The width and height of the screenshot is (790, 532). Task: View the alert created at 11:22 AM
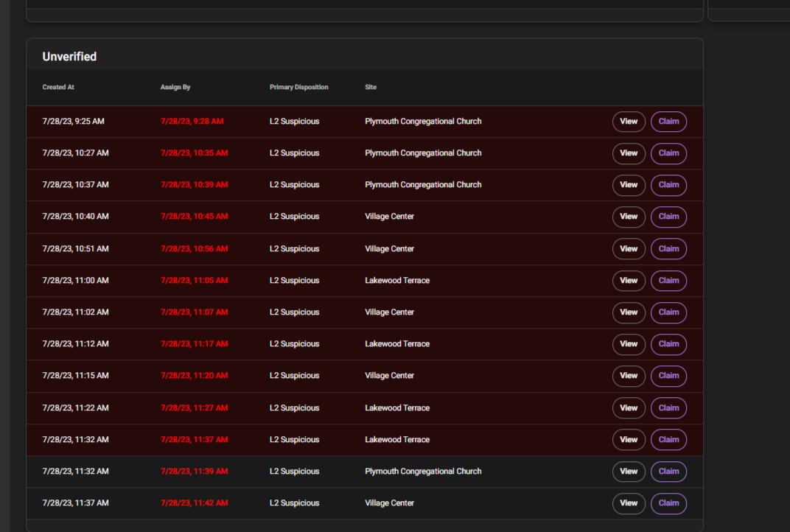629,408
